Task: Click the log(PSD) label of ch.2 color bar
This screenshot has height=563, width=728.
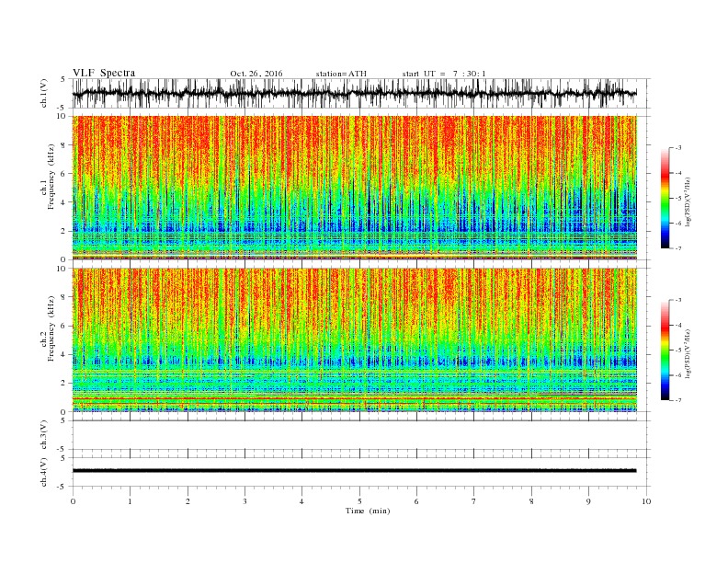Action: (x=688, y=352)
